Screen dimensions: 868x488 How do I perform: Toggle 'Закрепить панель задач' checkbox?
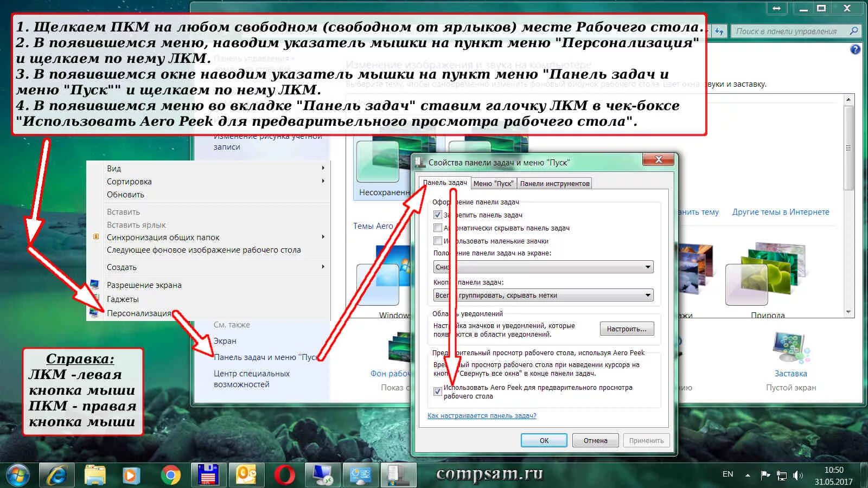coord(437,215)
